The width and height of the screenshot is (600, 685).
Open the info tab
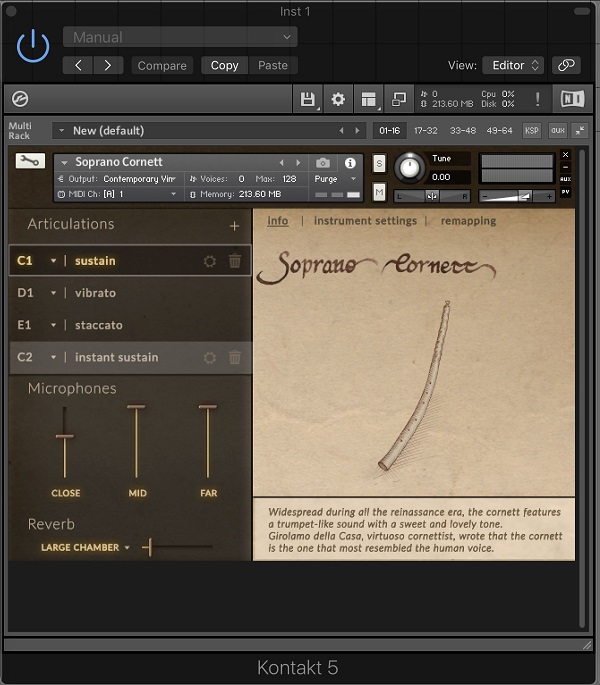click(x=278, y=221)
